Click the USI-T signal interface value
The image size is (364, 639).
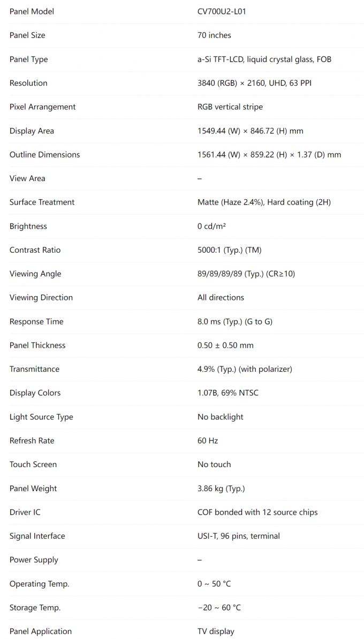pos(238,536)
